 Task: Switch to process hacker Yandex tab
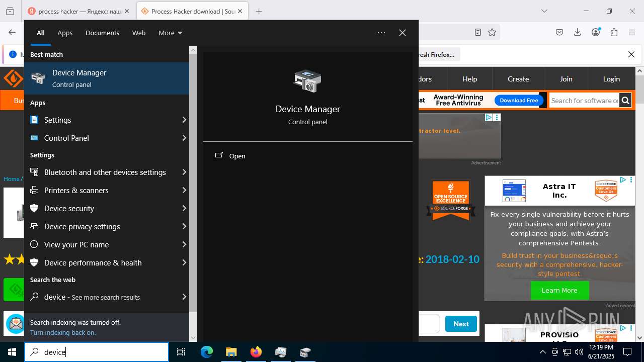click(78, 11)
